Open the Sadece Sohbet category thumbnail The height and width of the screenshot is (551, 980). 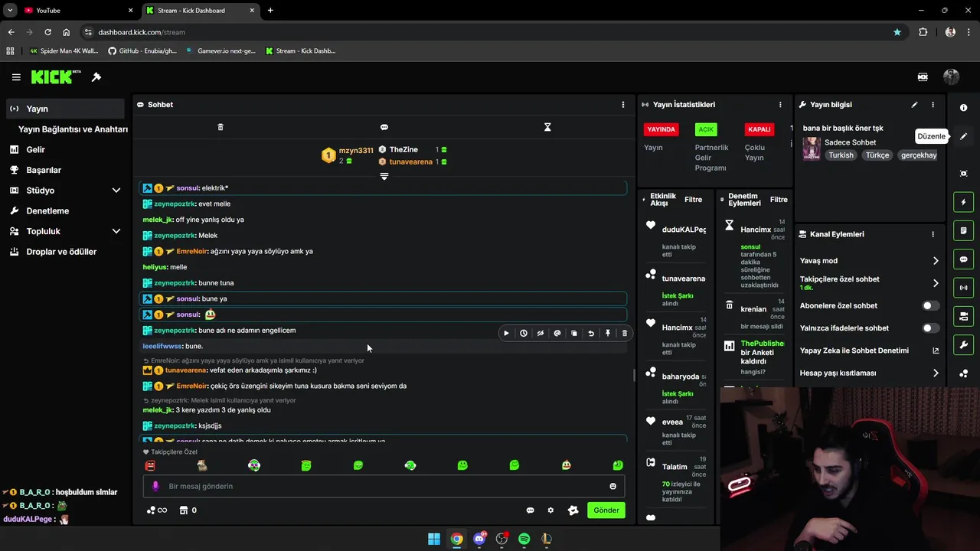pos(812,148)
